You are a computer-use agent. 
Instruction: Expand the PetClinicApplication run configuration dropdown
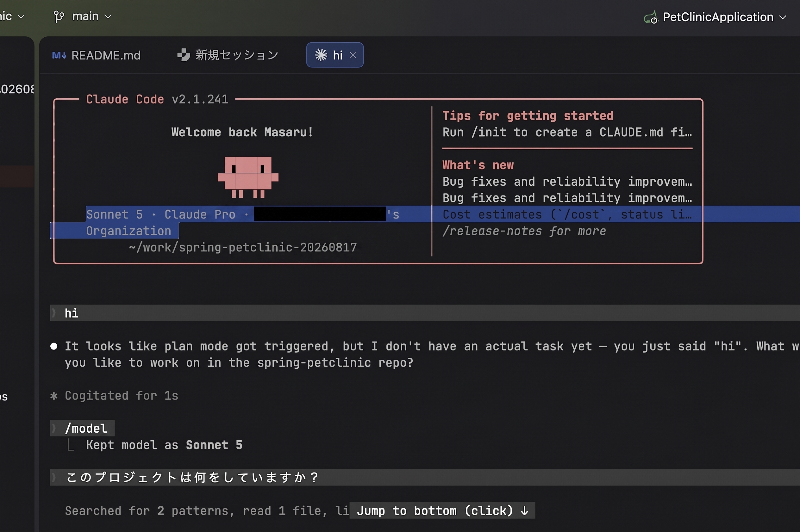[x=783, y=17]
